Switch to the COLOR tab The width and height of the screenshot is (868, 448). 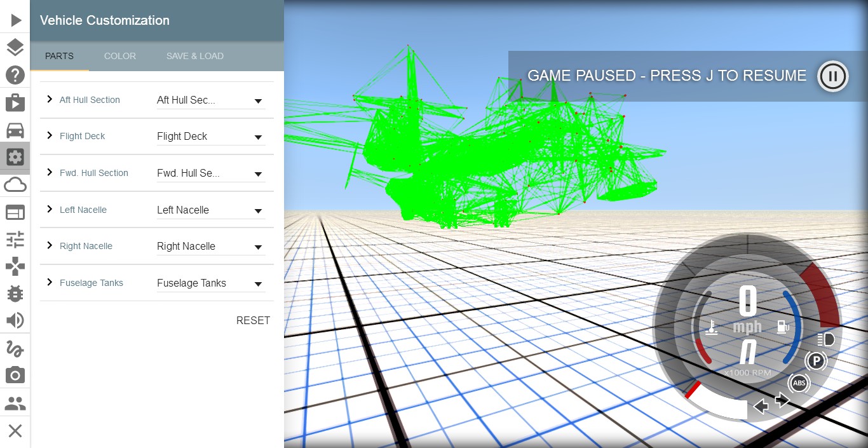point(120,56)
